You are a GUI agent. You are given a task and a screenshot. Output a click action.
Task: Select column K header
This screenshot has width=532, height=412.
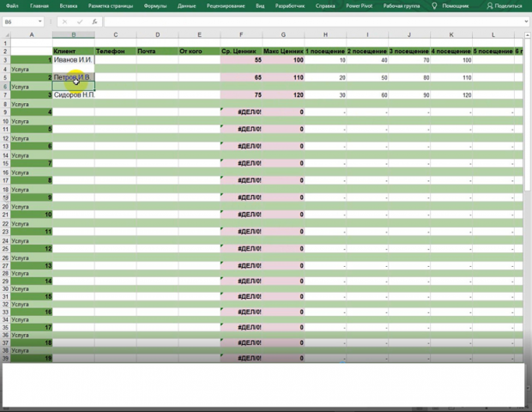[451, 34]
